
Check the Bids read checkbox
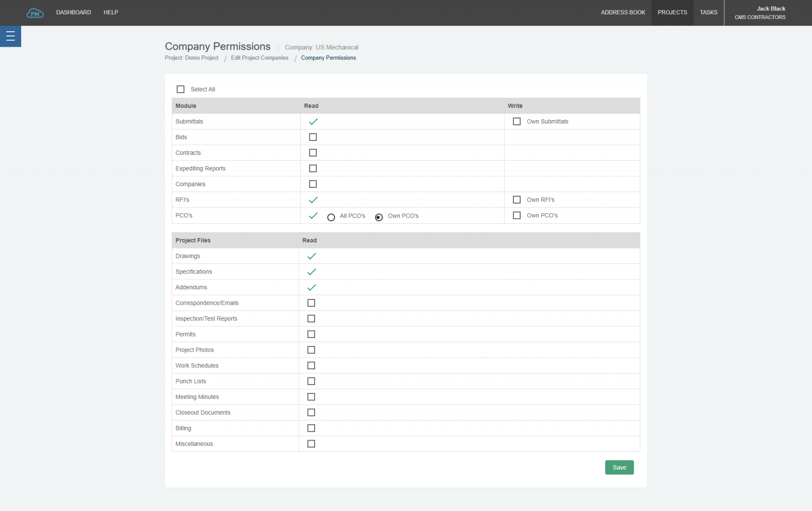(313, 136)
